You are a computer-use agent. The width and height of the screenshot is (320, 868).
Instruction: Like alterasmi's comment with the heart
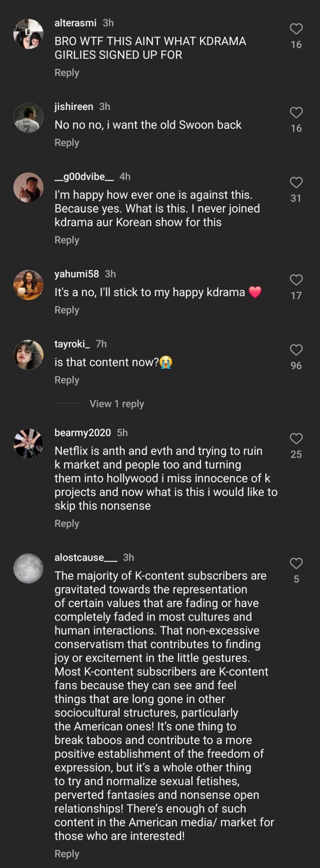coord(296,29)
